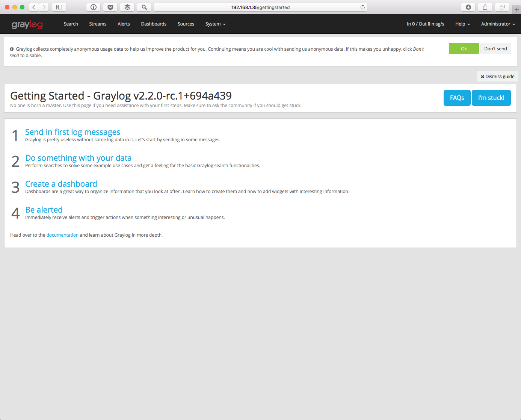Open the FAQs button
The width and height of the screenshot is (521, 420).
click(x=457, y=98)
